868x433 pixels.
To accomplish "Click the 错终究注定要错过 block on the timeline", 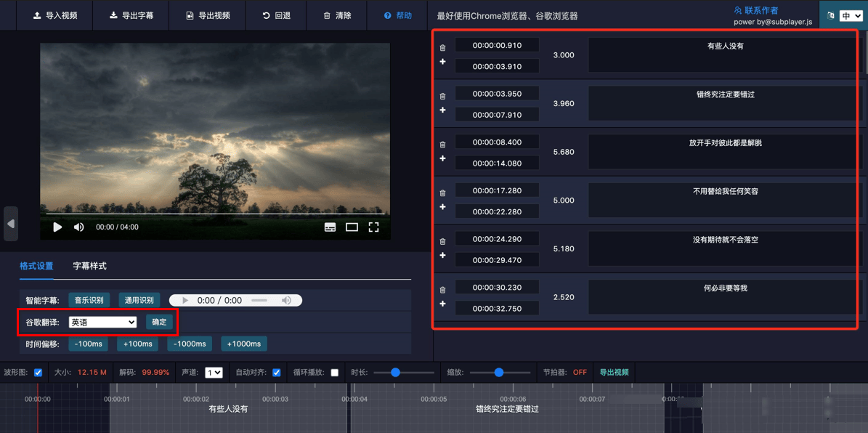I will click(x=508, y=408).
